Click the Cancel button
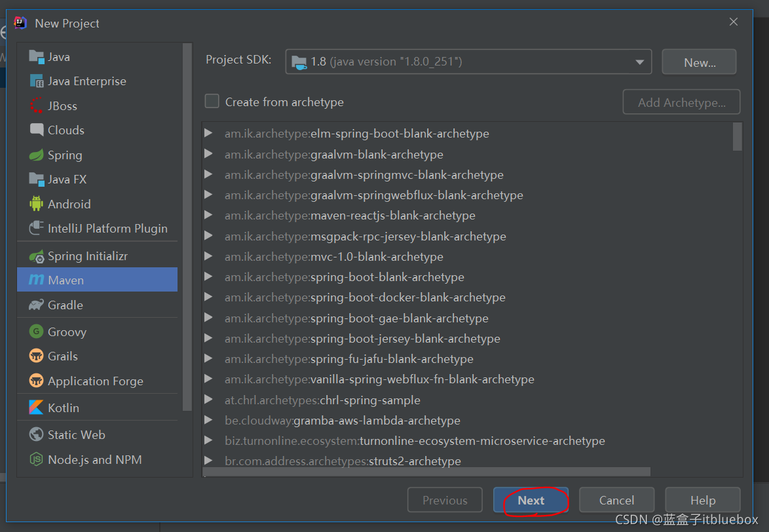The image size is (769, 532). click(x=616, y=500)
